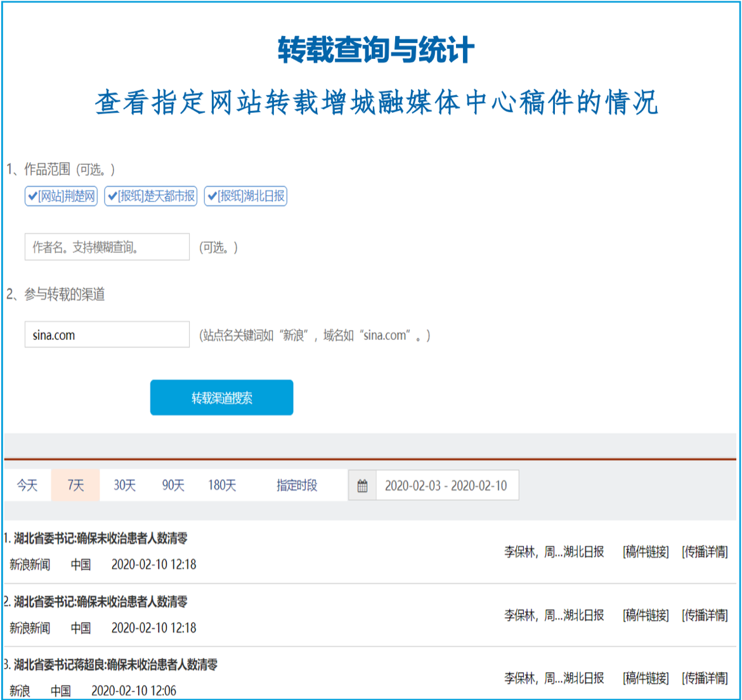Click the sina.com channel input field
Image resolution: width=742 pixels, height=700 pixels.
[107, 335]
